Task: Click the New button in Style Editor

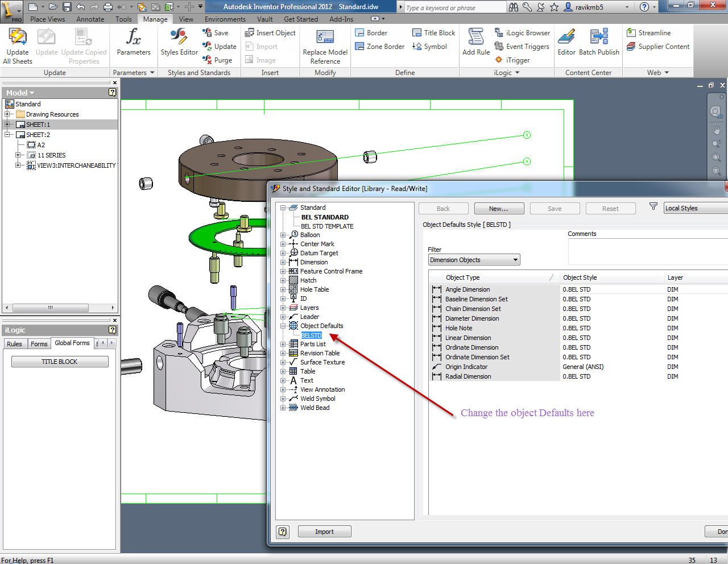Action: pyautogui.click(x=499, y=208)
